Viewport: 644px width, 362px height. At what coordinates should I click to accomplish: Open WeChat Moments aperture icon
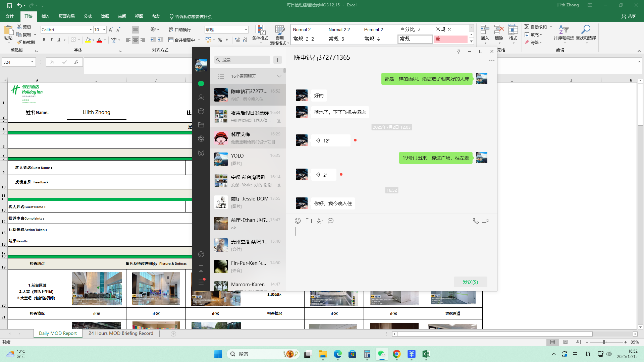pyautogui.click(x=201, y=138)
